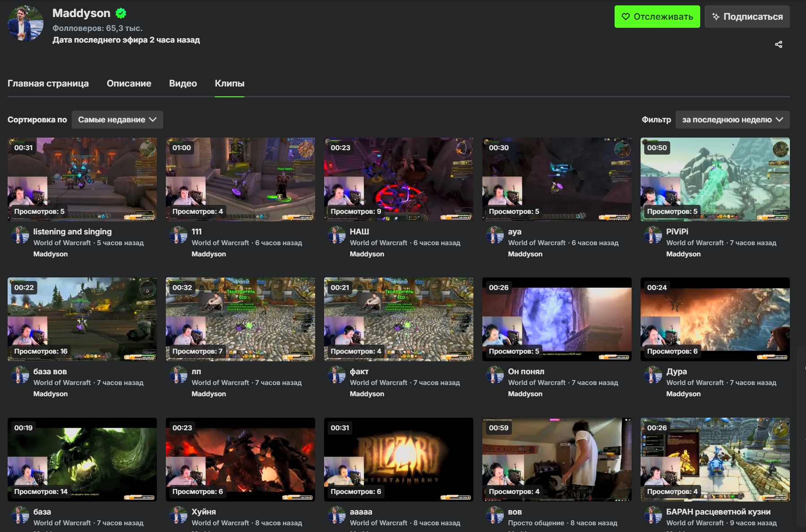The height and width of the screenshot is (532, 806).
Task: Play the 00:31 Blizzard logo 'ааааа' thumbnail
Action: pos(399,459)
